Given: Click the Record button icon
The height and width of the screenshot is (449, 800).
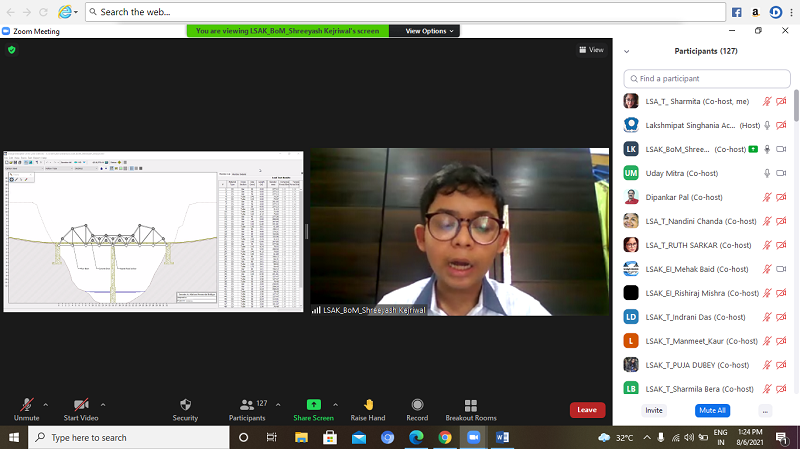Looking at the screenshot, I should pos(417,404).
